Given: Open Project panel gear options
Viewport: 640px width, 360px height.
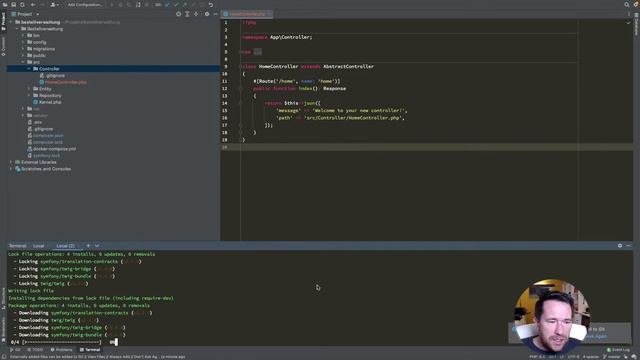Looking at the screenshot, I should [207, 14].
